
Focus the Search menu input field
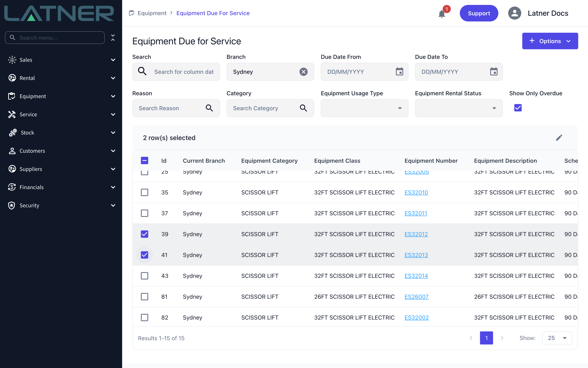pos(55,37)
